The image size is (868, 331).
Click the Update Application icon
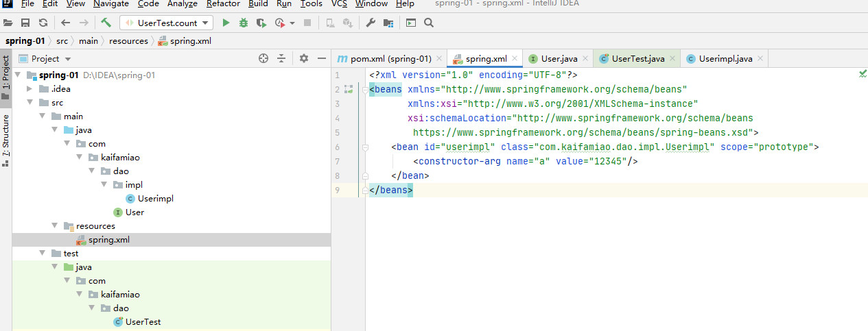coord(330,23)
